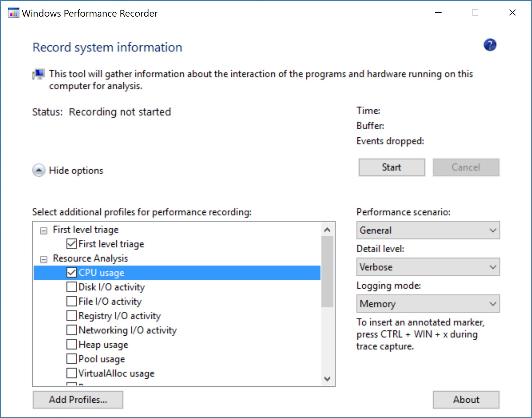Collapse options with the Hide options arrow
532x418 pixels.
pyautogui.click(x=39, y=170)
